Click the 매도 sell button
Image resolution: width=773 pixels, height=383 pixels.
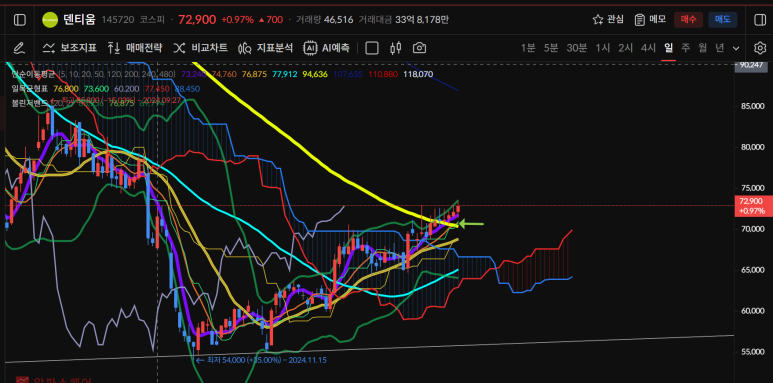tap(723, 20)
